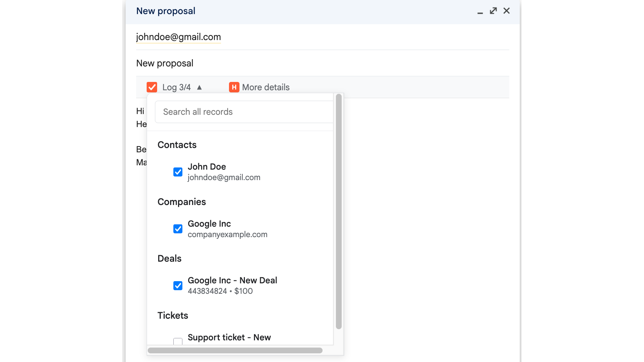Click the HubSpot sprocket icon next to More details

[234, 87]
